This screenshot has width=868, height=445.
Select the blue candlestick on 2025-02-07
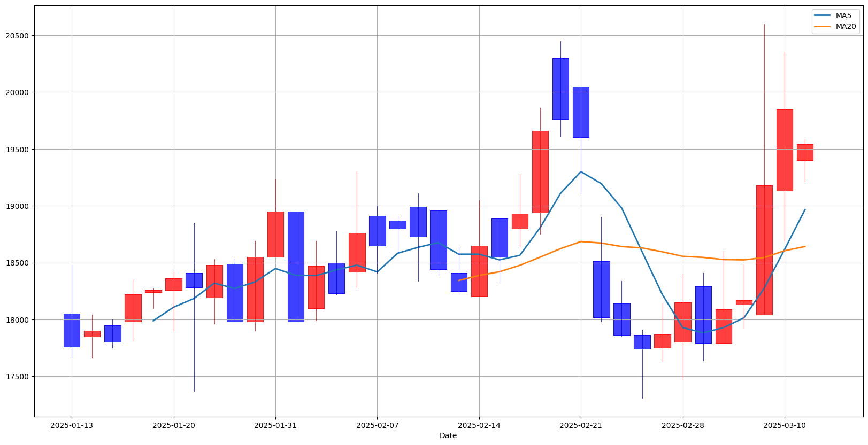pyautogui.click(x=377, y=231)
